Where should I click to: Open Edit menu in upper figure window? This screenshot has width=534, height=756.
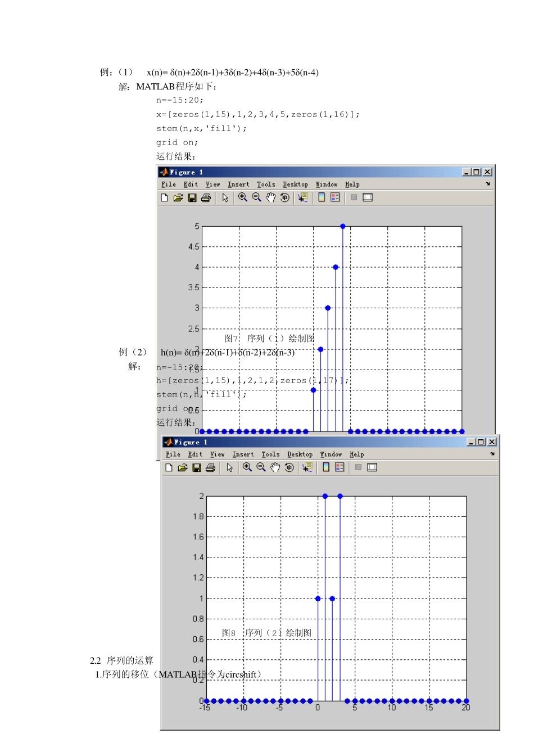(x=191, y=184)
